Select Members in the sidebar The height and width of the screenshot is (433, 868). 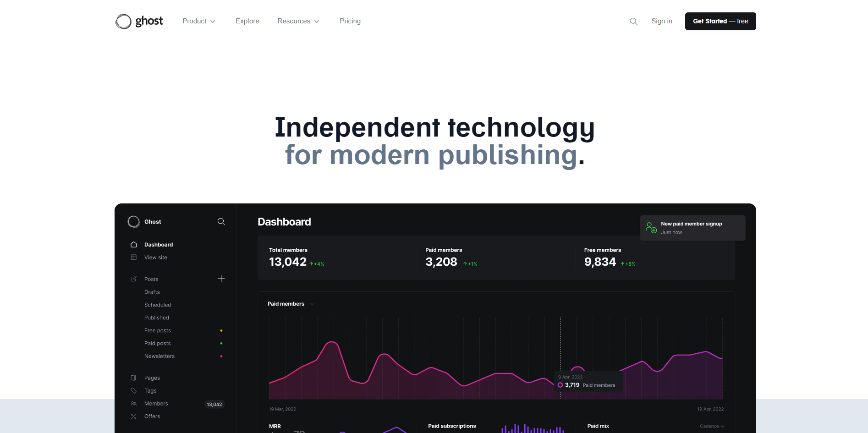click(156, 404)
